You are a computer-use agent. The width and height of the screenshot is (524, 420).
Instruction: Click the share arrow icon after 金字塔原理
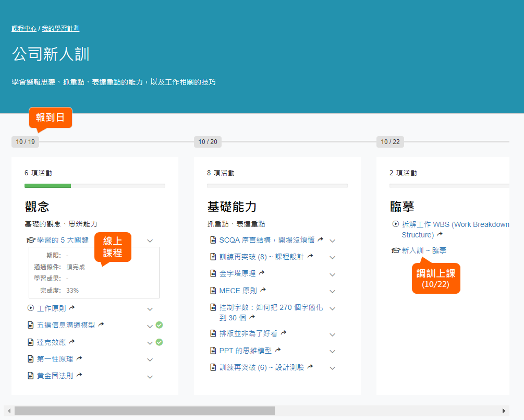262,273
